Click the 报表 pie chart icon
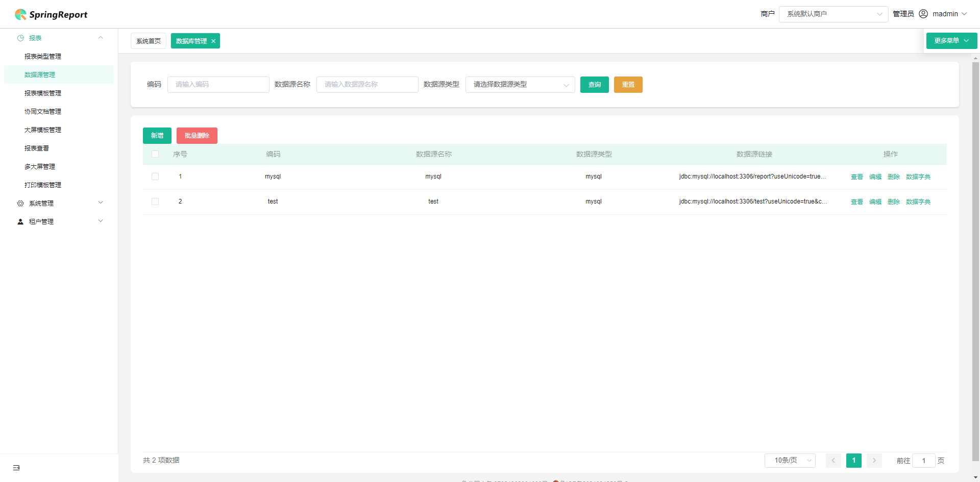Image resolution: width=980 pixels, height=482 pixels. click(20, 38)
